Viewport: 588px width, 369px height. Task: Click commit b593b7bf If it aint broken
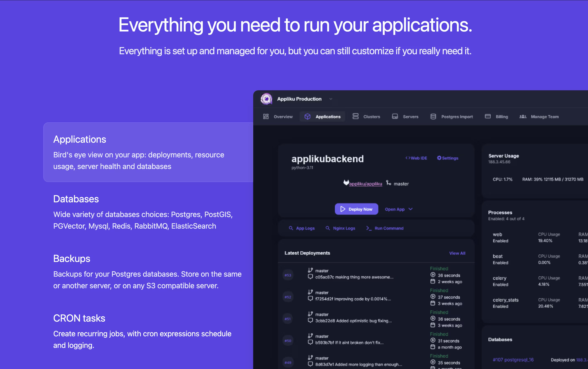point(350,343)
